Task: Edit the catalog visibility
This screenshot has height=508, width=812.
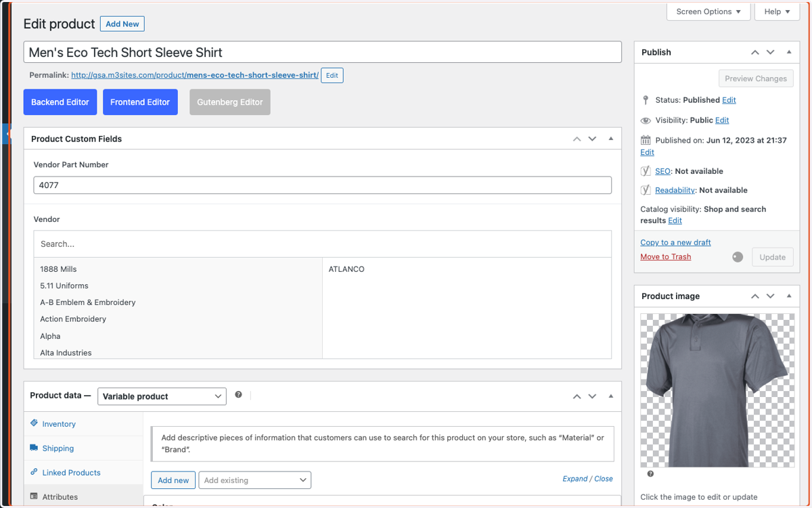Action: tap(675, 221)
